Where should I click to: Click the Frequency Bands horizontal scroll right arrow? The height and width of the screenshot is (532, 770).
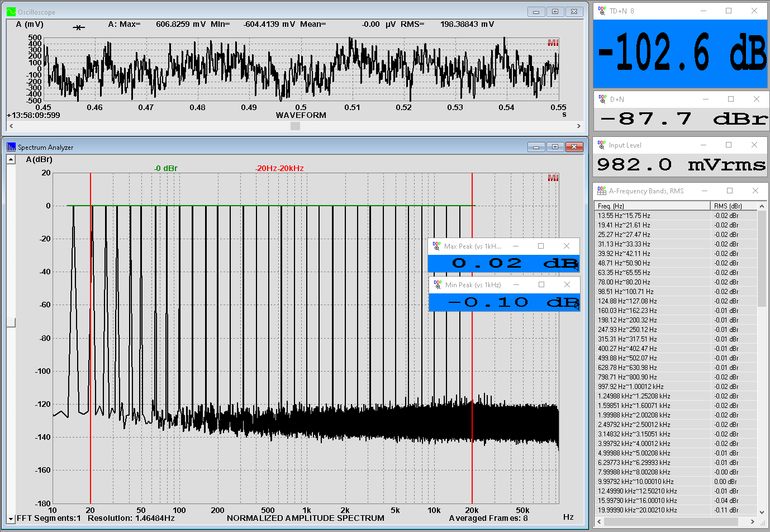[x=752, y=521]
